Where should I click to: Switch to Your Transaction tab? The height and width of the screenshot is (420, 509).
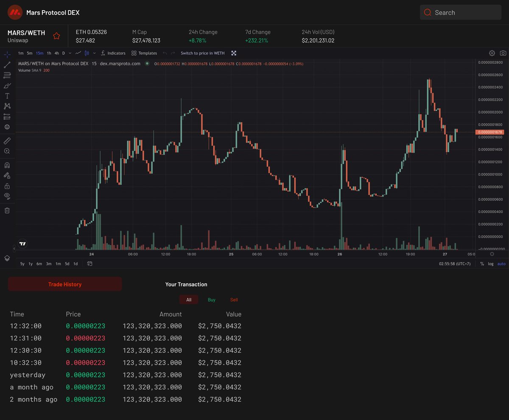click(x=186, y=284)
